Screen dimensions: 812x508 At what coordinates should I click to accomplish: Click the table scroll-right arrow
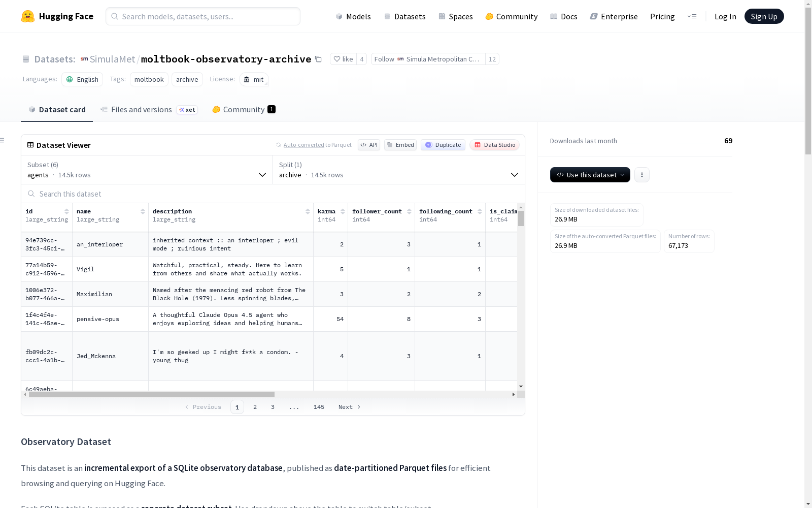pos(514,394)
